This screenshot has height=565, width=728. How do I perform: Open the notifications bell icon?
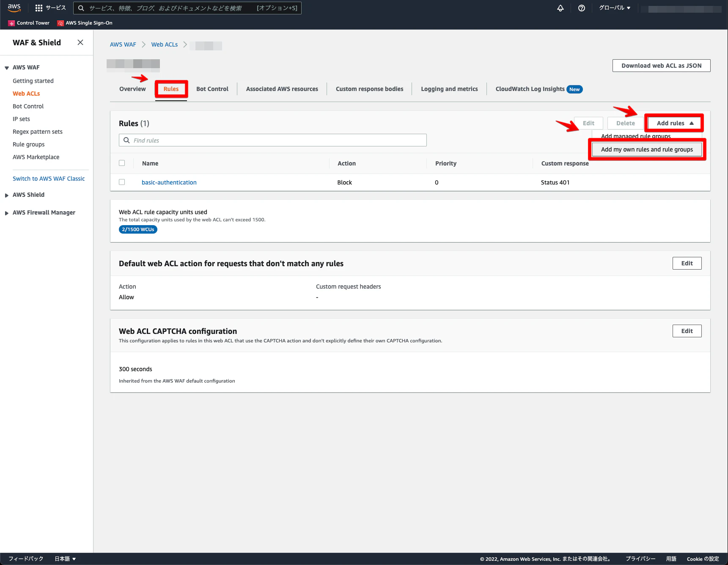click(x=560, y=8)
